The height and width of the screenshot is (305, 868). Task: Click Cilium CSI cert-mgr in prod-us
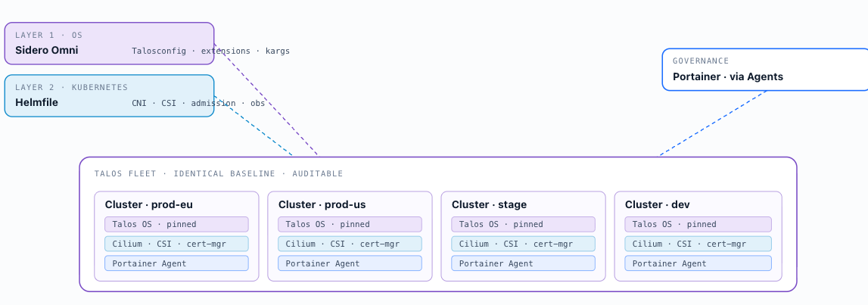[350, 244]
